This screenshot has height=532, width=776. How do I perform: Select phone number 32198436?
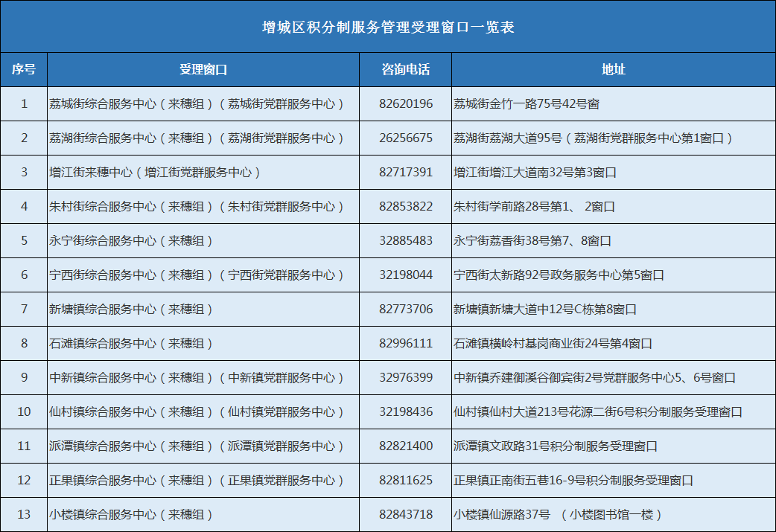[406, 412]
